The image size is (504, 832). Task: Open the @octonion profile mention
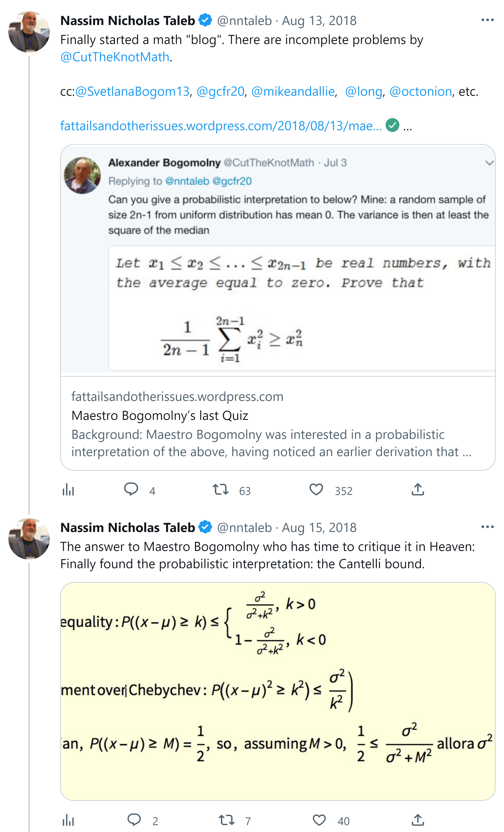click(x=420, y=92)
